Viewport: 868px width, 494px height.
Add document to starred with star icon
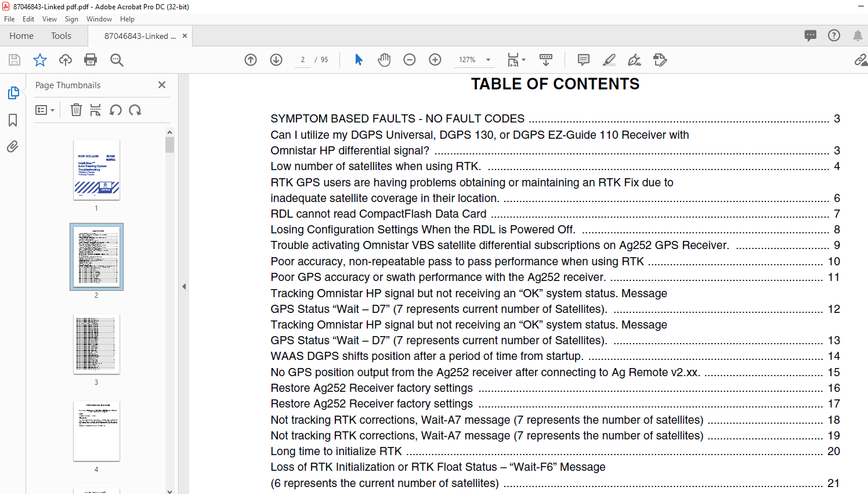pyautogui.click(x=40, y=60)
